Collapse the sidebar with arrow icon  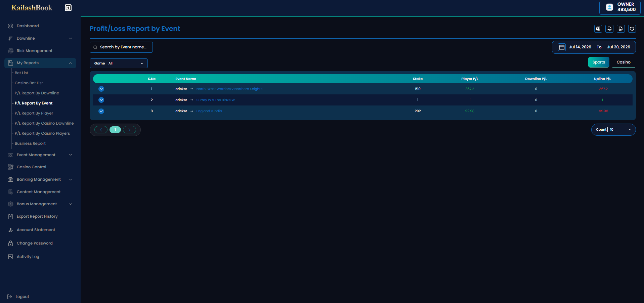(x=68, y=8)
